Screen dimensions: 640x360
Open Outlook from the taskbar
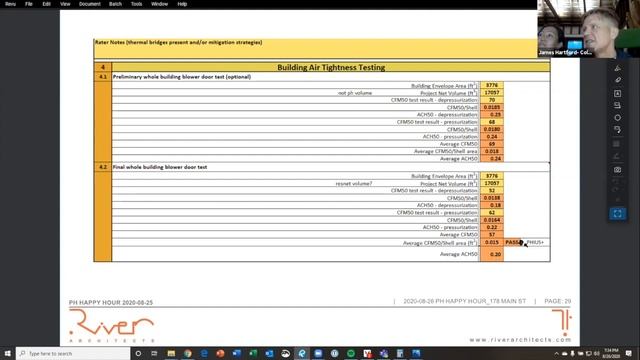click(x=269, y=353)
